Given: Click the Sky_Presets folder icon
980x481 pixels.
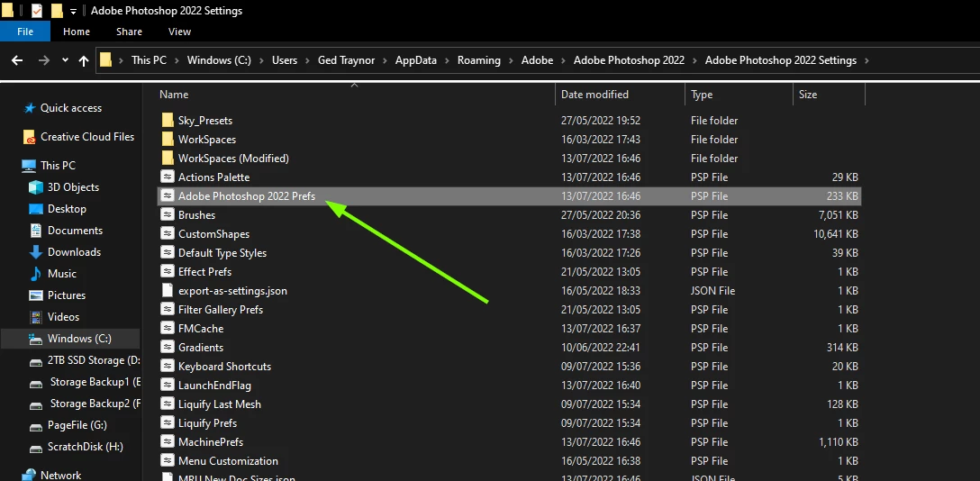Looking at the screenshot, I should (167, 120).
